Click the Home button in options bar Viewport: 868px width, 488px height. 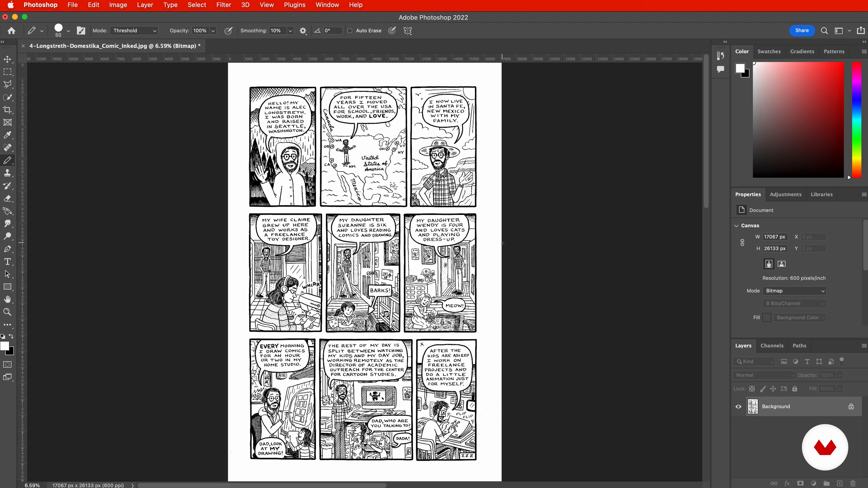click(x=12, y=31)
